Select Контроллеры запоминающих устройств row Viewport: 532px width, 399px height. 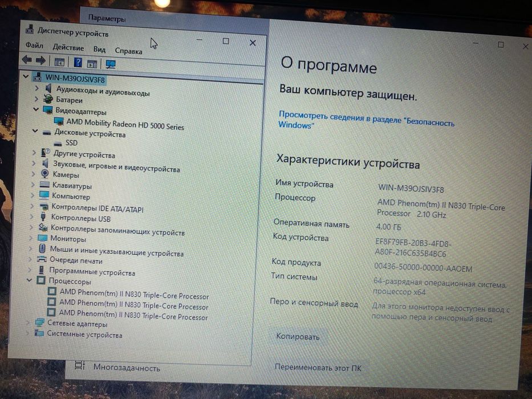coord(117,230)
